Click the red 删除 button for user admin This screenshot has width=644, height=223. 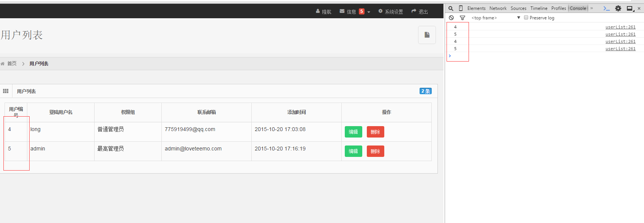point(375,151)
